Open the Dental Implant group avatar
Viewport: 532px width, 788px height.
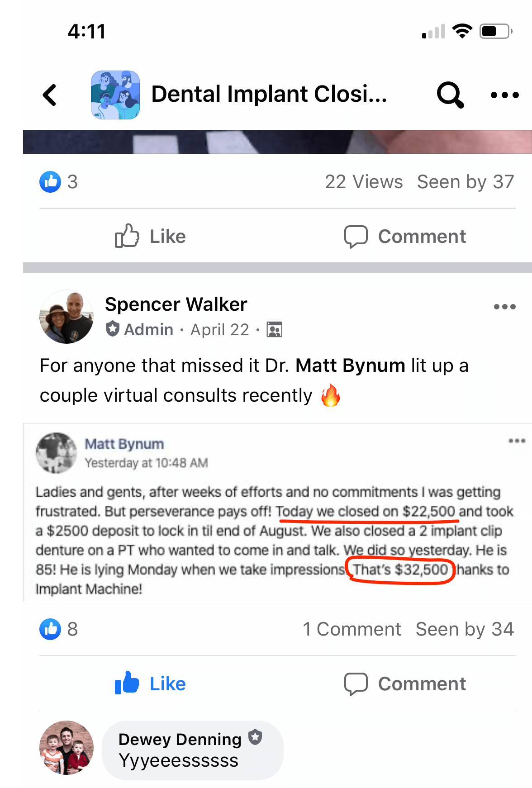(x=115, y=95)
